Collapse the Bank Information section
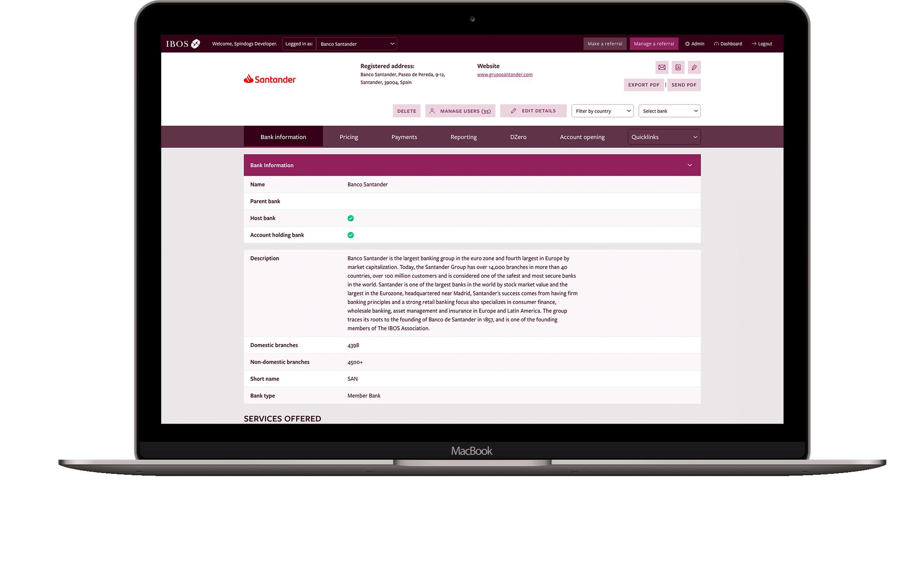This screenshot has width=924, height=575. click(x=690, y=165)
